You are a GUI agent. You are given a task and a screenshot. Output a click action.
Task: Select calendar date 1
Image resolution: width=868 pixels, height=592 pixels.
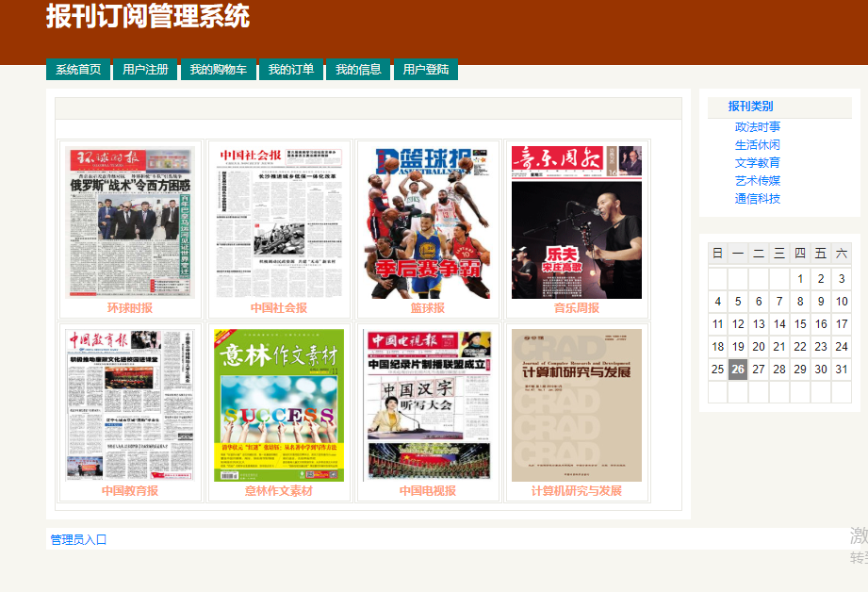[x=800, y=278]
